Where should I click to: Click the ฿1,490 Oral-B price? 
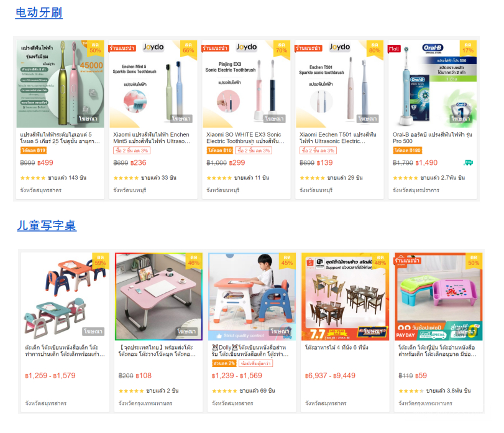tap(426, 163)
